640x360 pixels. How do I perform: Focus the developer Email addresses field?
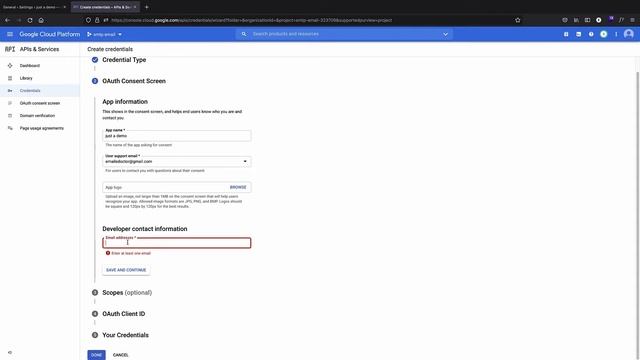pos(177,243)
